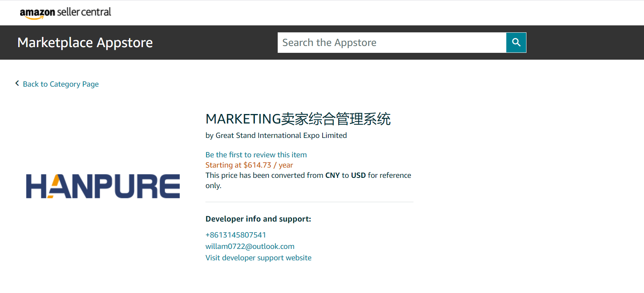Select the MARKETING卖家综合管理系统 app title
The height and width of the screenshot is (293, 644).
(x=298, y=119)
